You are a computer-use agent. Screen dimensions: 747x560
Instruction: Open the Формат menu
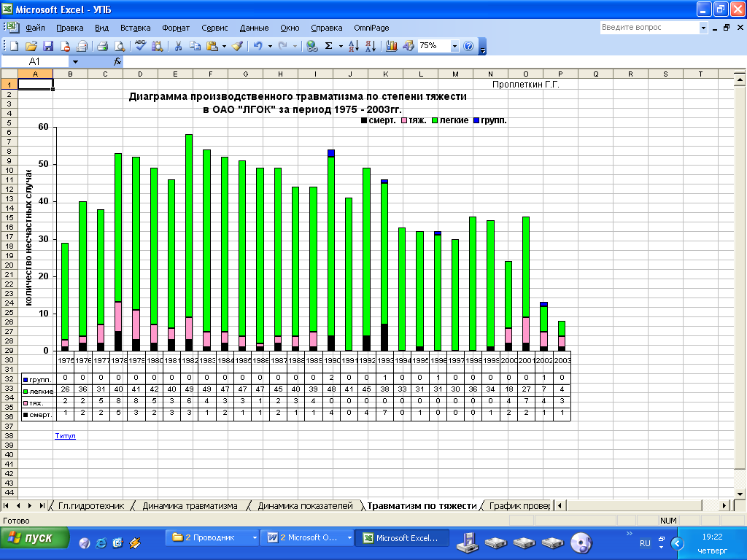coord(176,28)
